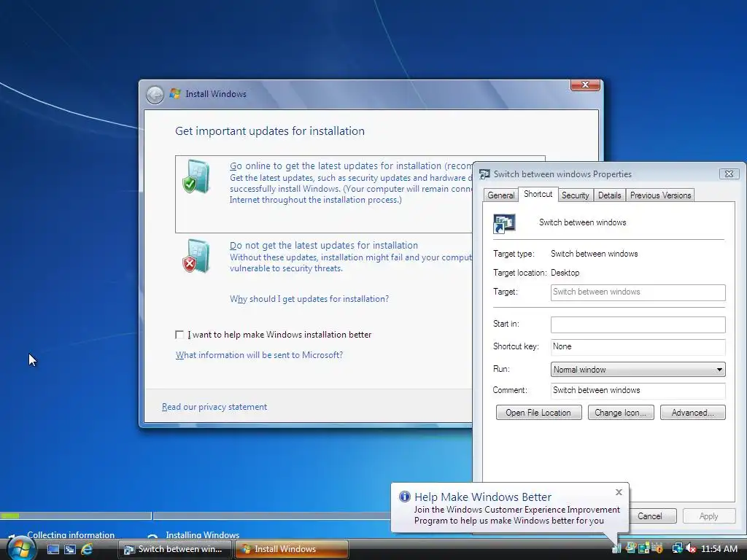Open the Previous Versions tab
This screenshot has height=560, width=747.
pyautogui.click(x=660, y=195)
